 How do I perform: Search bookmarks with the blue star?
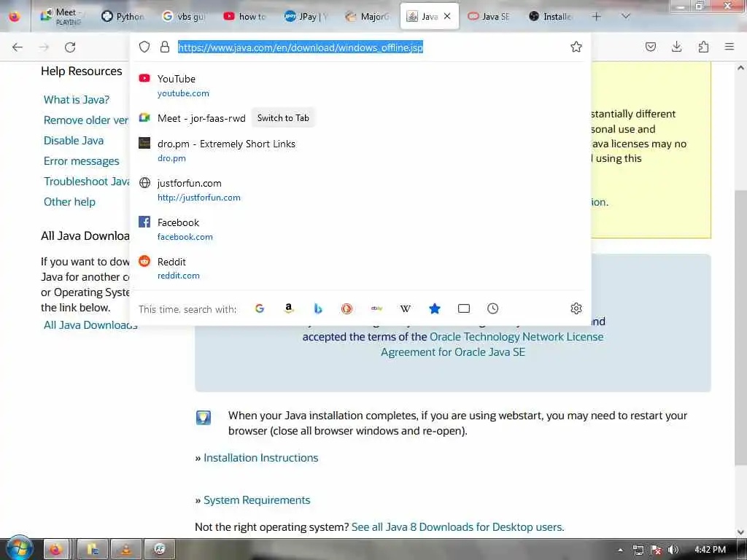click(x=435, y=308)
